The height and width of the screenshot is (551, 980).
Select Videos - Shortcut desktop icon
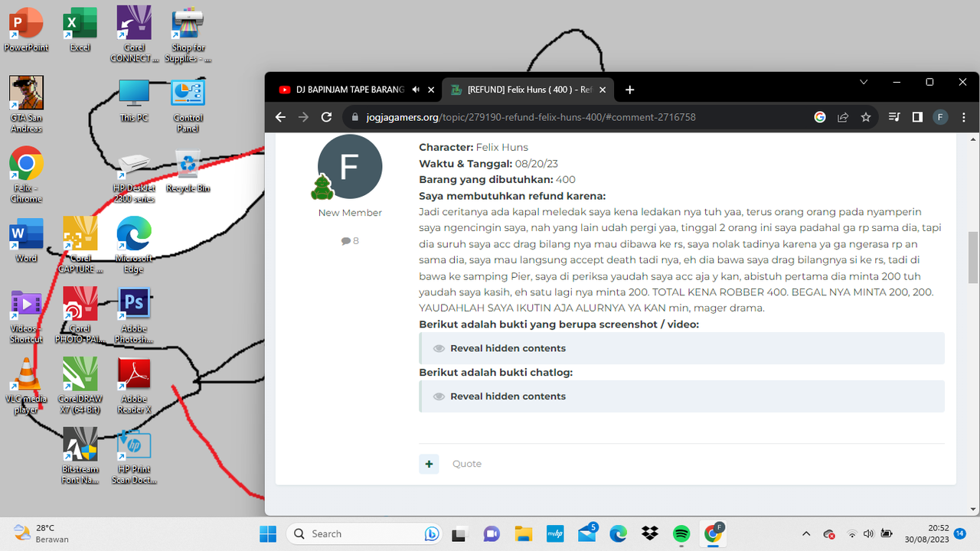(26, 315)
